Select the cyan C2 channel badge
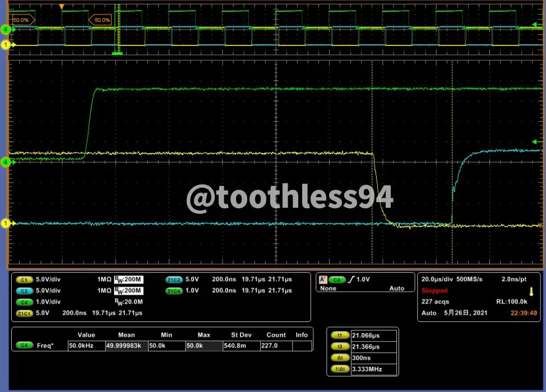The height and width of the screenshot is (392, 546). click(x=24, y=291)
